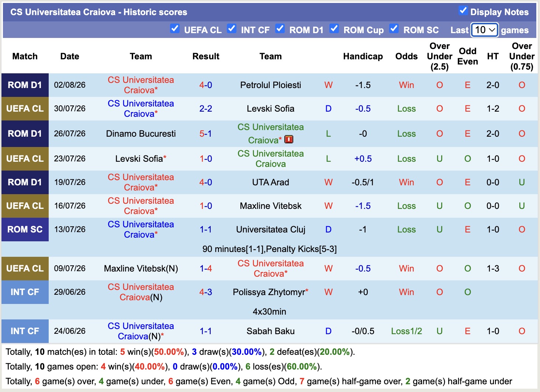
Task: Uncheck the Display Notes checkbox
Action: (463, 11)
